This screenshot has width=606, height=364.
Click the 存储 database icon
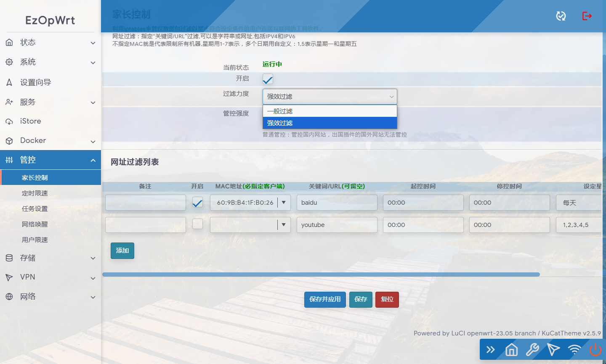[9, 258]
